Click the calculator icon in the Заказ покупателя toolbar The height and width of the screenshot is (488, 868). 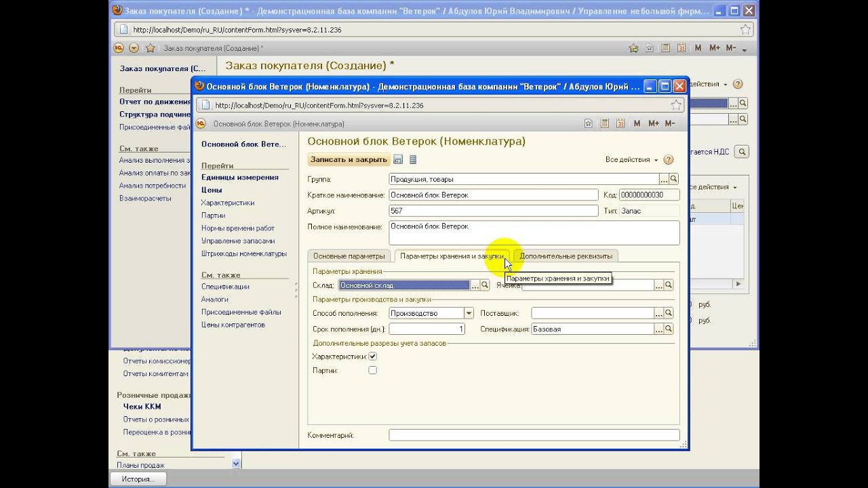pos(665,47)
